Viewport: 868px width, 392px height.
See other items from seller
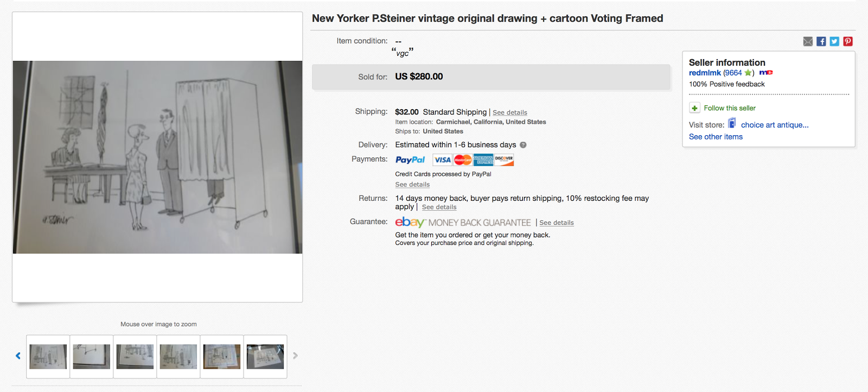point(716,137)
